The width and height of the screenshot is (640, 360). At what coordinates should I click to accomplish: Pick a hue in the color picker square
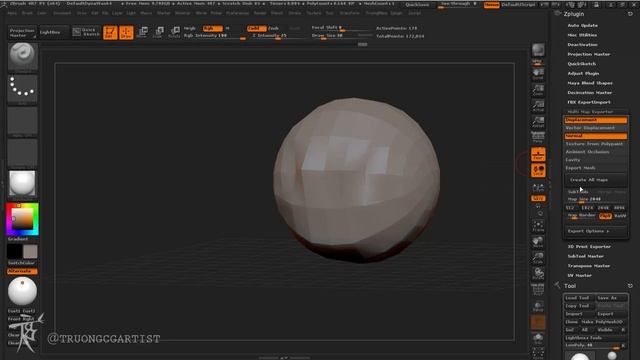22,219
